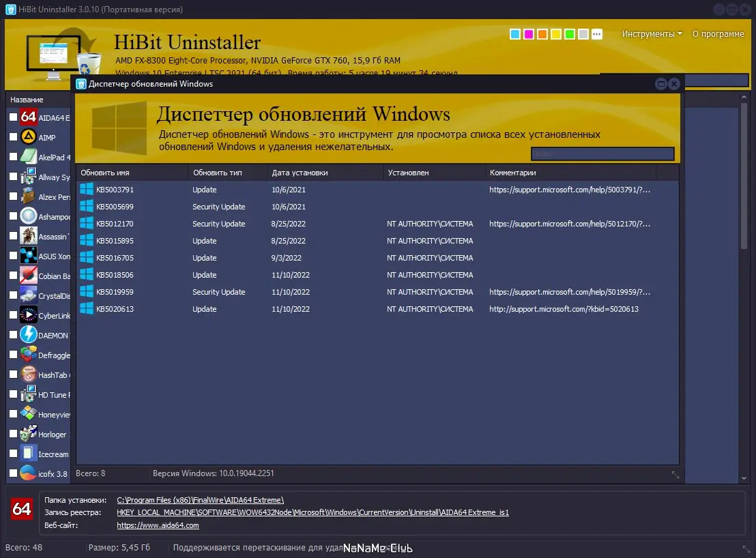Tick the AkelPad checkbox

click(14, 157)
